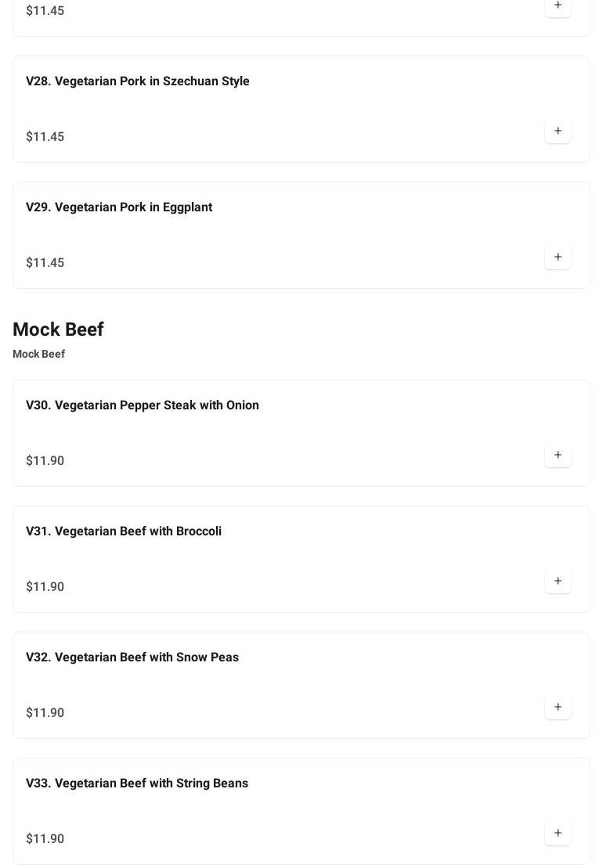Select V32 Vegetarian Beef with Snow Peas title
The image size is (603, 868).
(x=132, y=657)
